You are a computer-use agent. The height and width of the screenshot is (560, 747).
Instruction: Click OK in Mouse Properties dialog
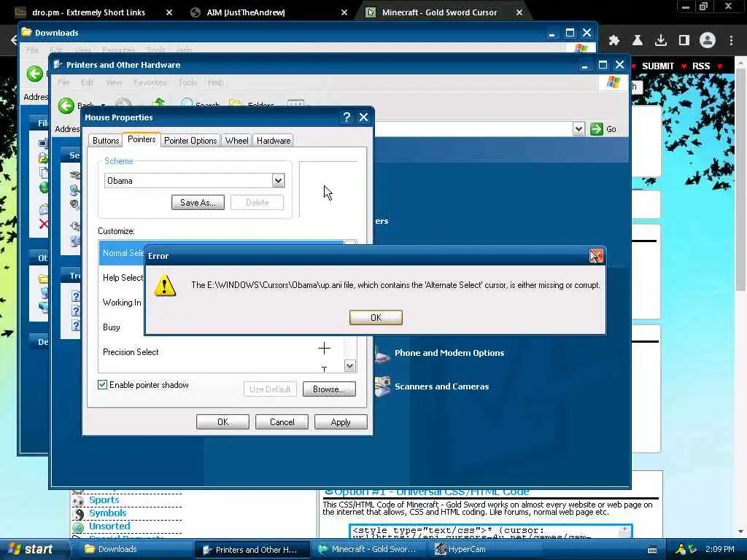coord(222,422)
